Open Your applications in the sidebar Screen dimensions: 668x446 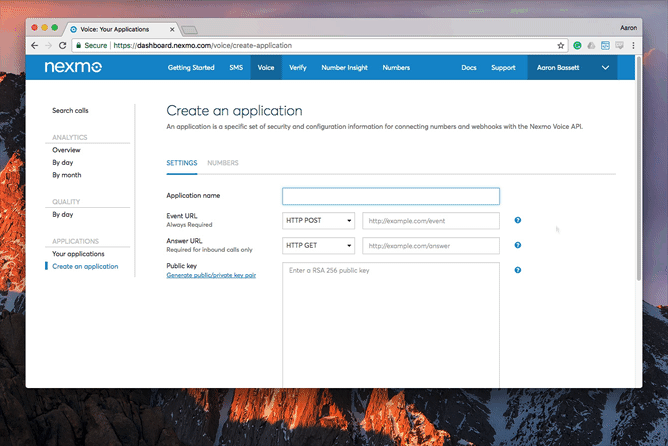coord(78,254)
